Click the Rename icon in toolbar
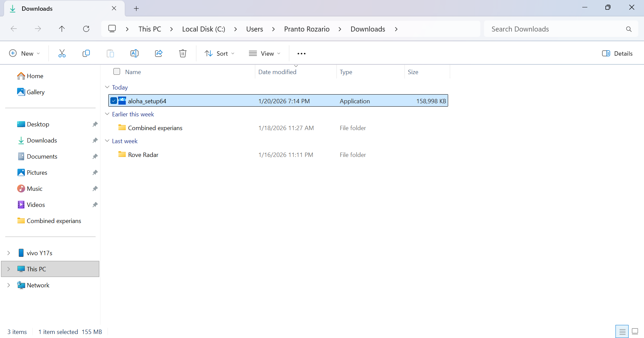This screenshot has width=644, height=338. tap(135, 53)
